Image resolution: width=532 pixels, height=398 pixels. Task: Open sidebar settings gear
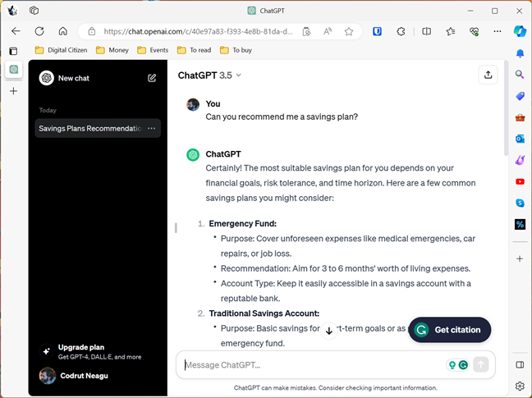click(520, 386)
